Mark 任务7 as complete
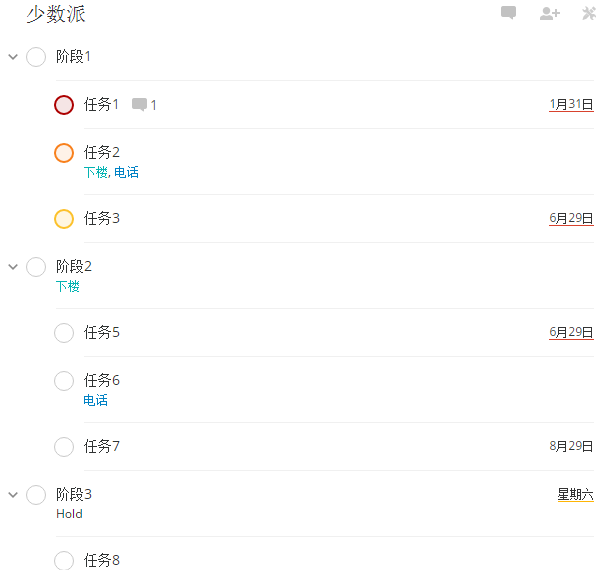 64,447
